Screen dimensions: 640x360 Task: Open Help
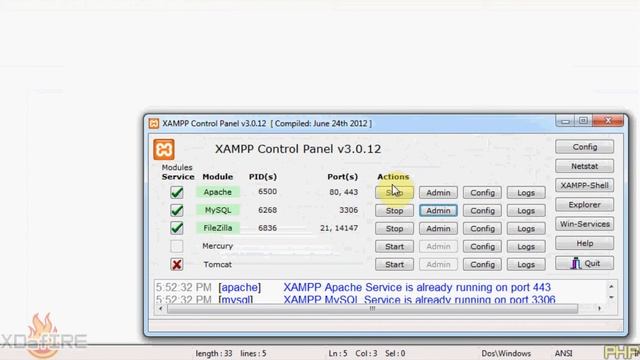(x=584, y=243)
